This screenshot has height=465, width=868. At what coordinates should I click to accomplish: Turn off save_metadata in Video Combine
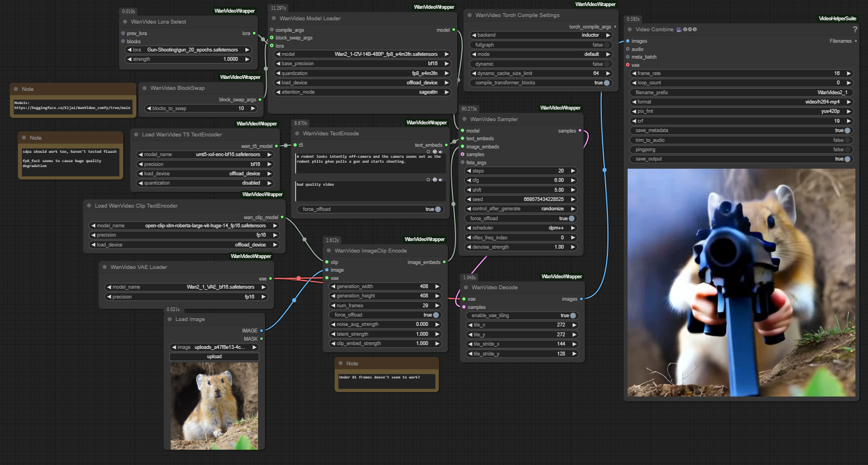tap(847, 130)
